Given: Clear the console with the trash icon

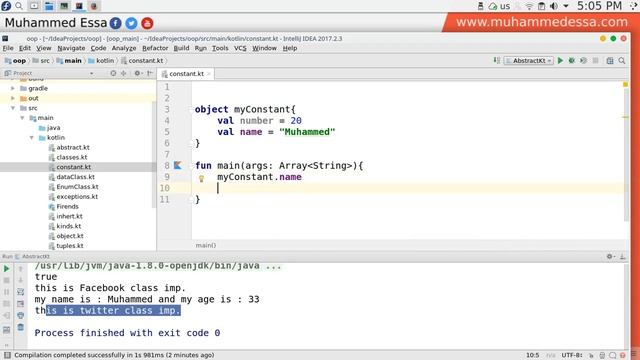Looking at the screenshot, I should 20,327.
